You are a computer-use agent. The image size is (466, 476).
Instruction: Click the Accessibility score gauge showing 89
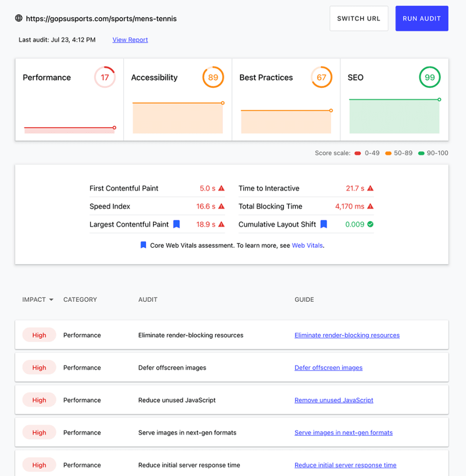pyautogui.click(x=213, y=77)
